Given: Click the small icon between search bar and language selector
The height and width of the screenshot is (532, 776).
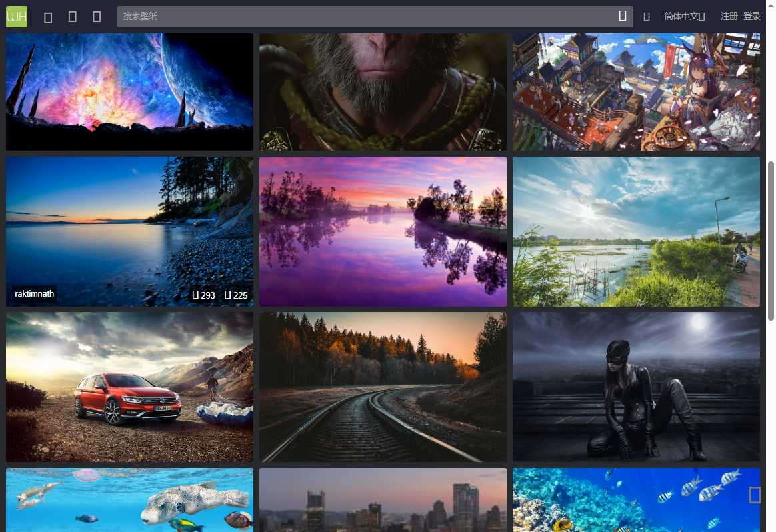Looking at the screenshot, I should click(646, 17).
